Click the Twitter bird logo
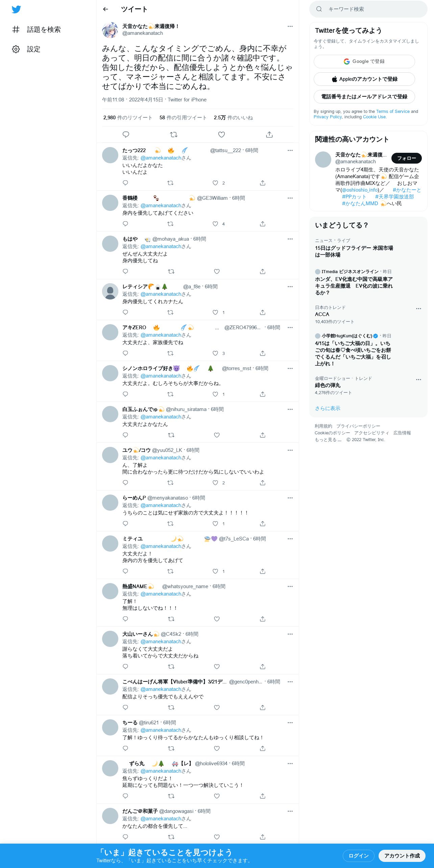The image size is (434, 868). pyautogui.click(x=16, y=9)
